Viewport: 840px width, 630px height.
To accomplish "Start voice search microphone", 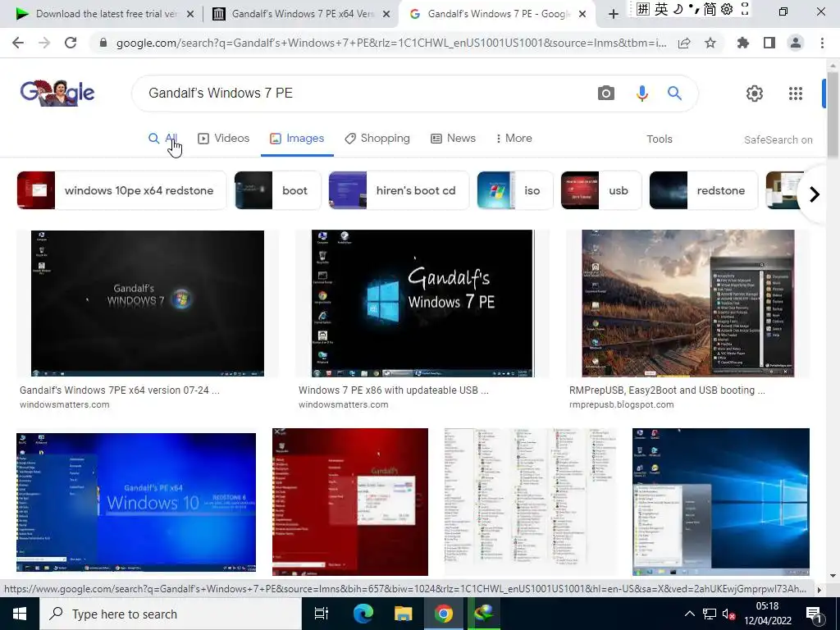I will click(x=641, y=94).
